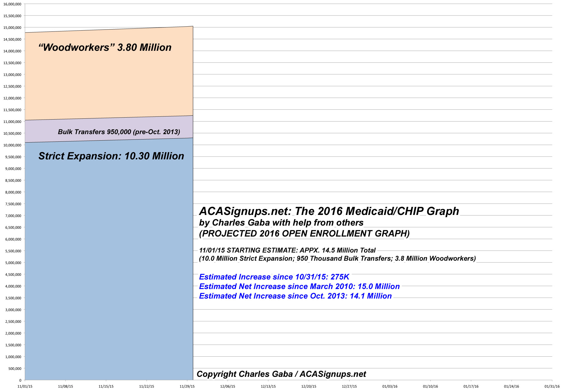Click the 10,000,000 y-axis label

point(12,145)
